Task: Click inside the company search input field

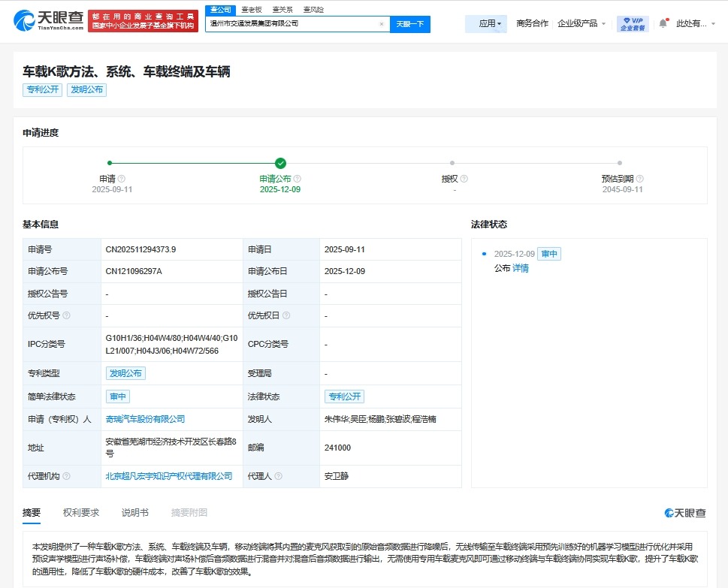Action: (293, 23)
